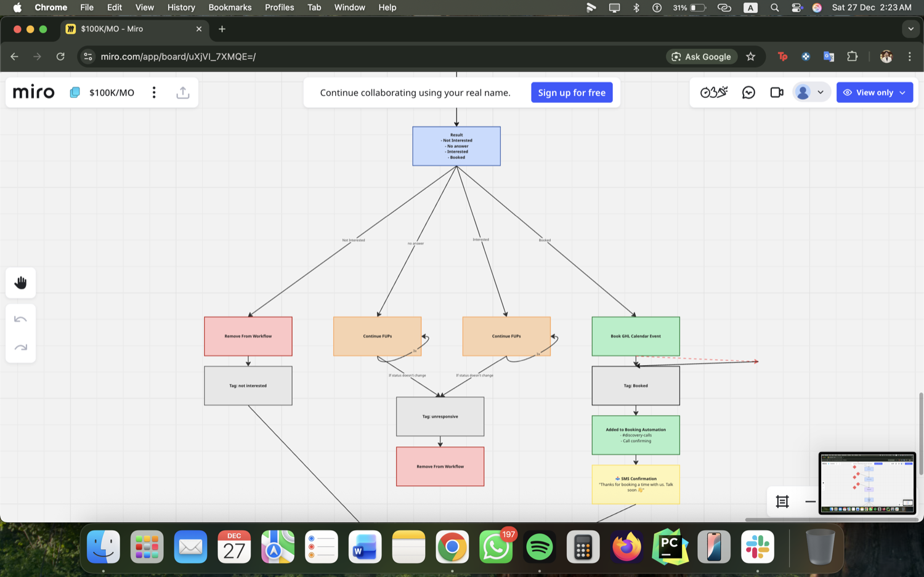Click the board title $100K/MO
924x577 pixels.
pos(111,92)
